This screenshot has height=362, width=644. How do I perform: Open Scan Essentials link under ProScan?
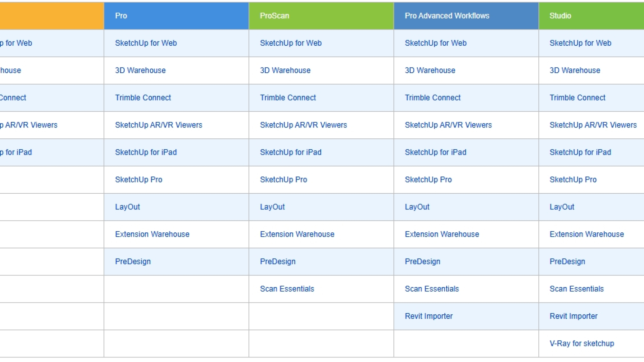coord(287,289)
